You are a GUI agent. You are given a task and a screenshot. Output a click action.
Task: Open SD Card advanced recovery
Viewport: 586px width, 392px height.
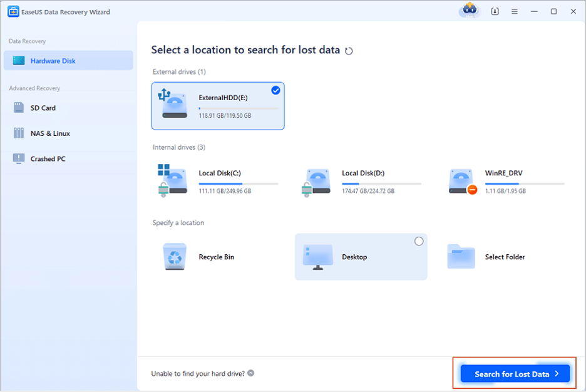[68, 108]
